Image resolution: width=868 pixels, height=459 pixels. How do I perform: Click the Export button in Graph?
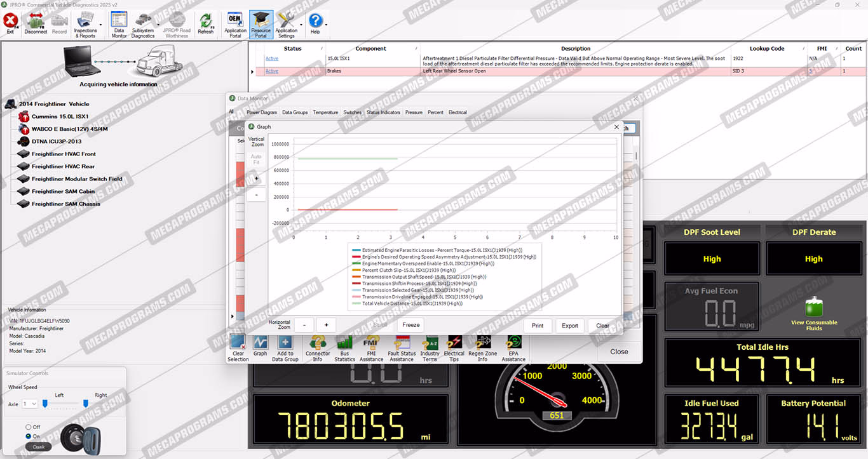click(570, 325)
